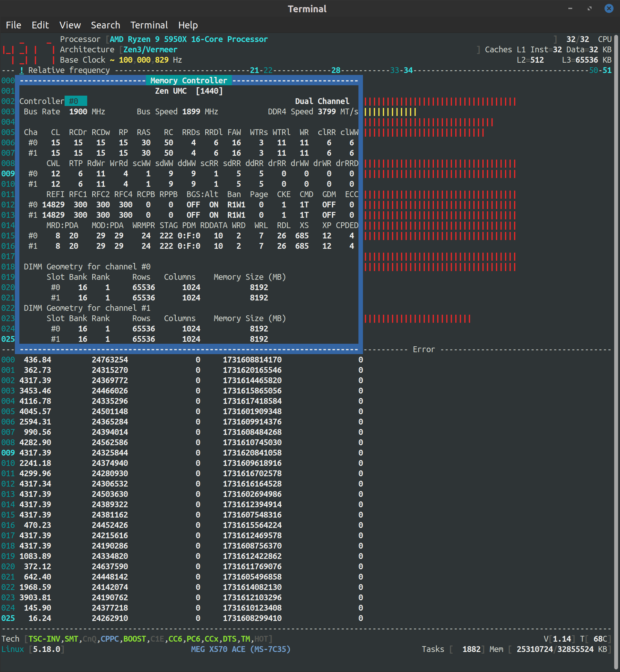Image resolution: width=620 pixels, height=672 pixels.
Task: Click the Linux kernel version 5.18.0
Action: (46, 649)
